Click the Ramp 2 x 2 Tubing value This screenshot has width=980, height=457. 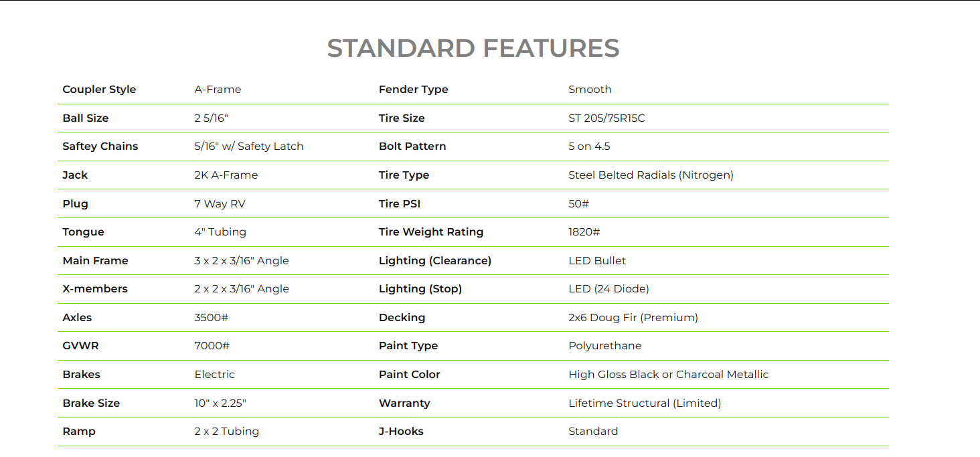(x=226, y=432)
